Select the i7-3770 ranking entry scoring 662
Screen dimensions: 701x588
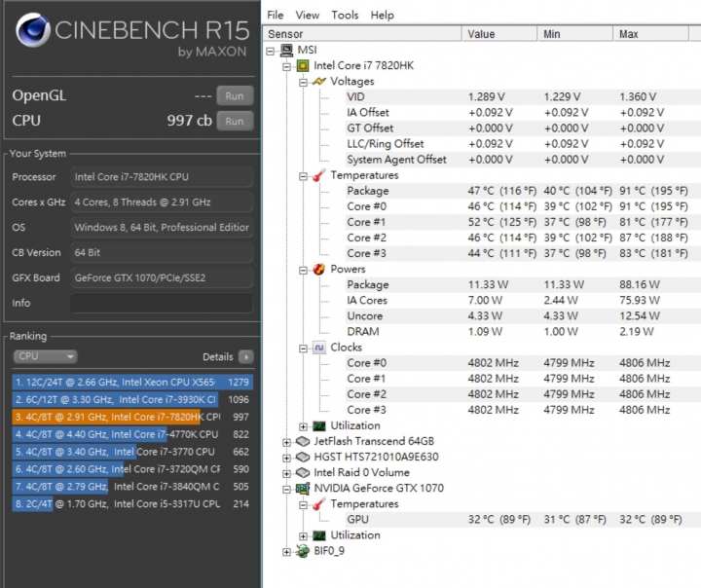[132, 452]
